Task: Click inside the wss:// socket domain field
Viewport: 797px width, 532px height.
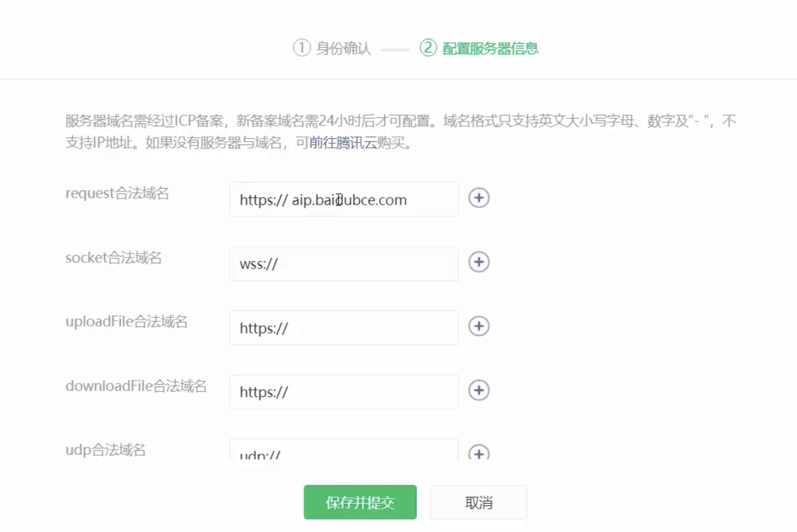Action: coord(344,264)
